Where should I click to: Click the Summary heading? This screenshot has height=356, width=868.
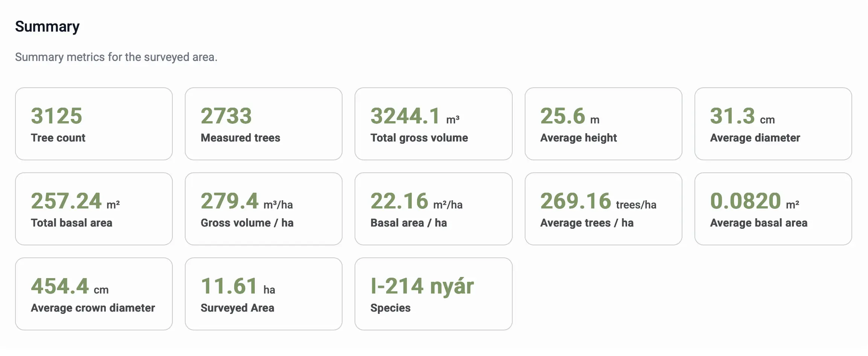(x=47, y=27)
